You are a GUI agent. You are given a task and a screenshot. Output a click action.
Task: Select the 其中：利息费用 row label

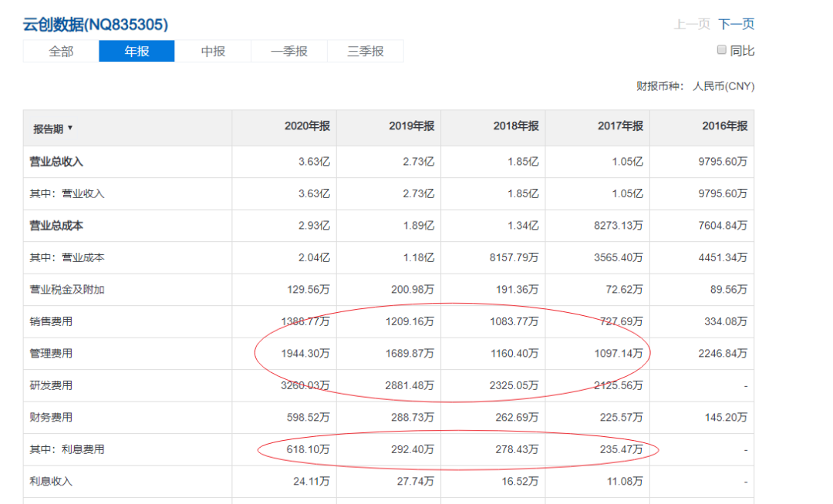pyautogui.click(x=67, y=449)
